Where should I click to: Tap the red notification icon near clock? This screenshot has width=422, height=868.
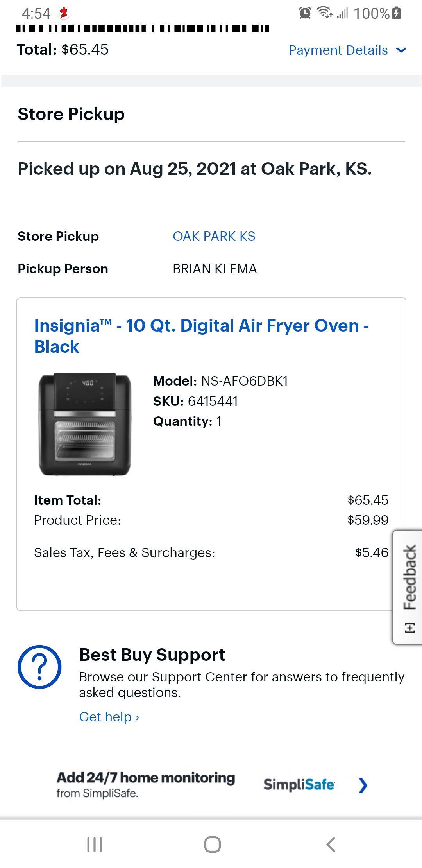pos(63,13)
